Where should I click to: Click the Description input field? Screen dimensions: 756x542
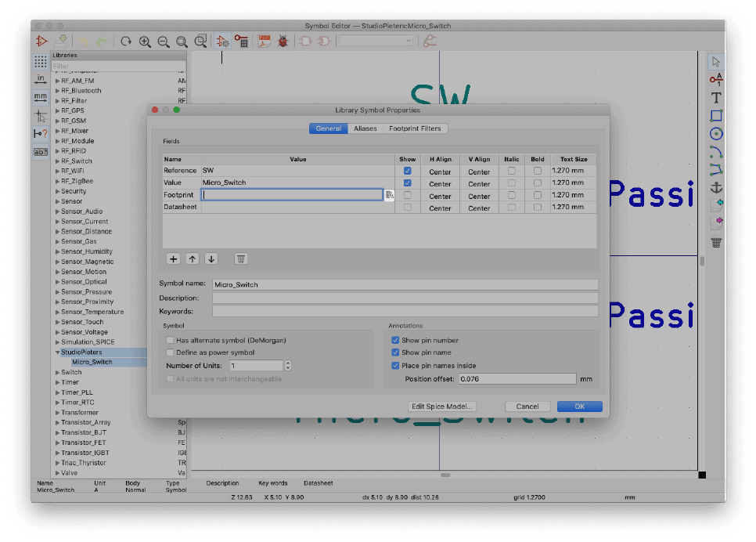(405, 298)
